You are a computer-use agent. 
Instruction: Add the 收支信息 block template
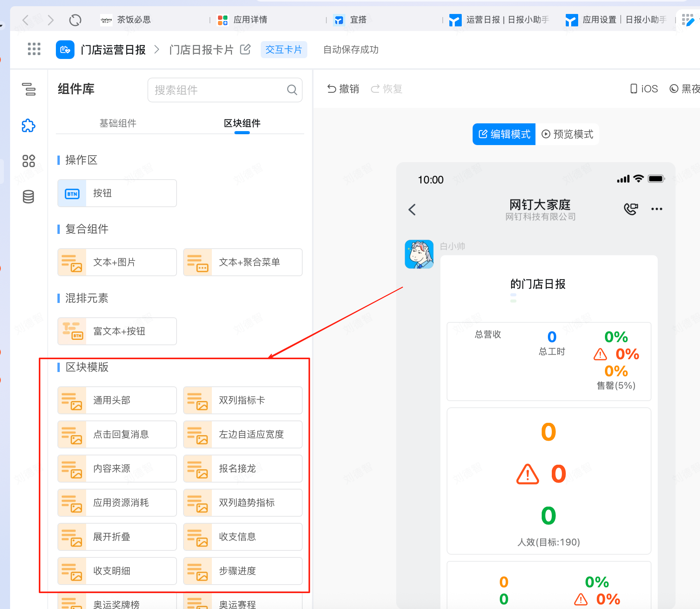tap(243, 537)
